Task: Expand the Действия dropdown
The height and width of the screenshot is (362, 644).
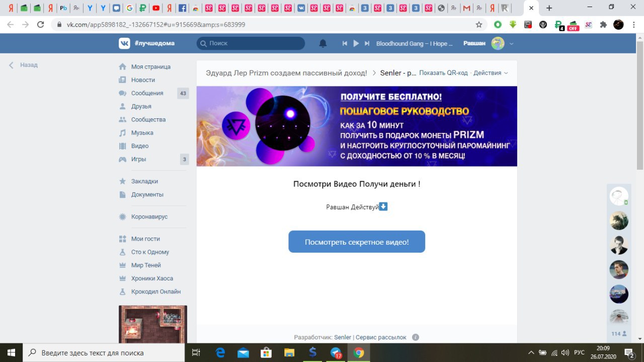Action: point(491,73)
